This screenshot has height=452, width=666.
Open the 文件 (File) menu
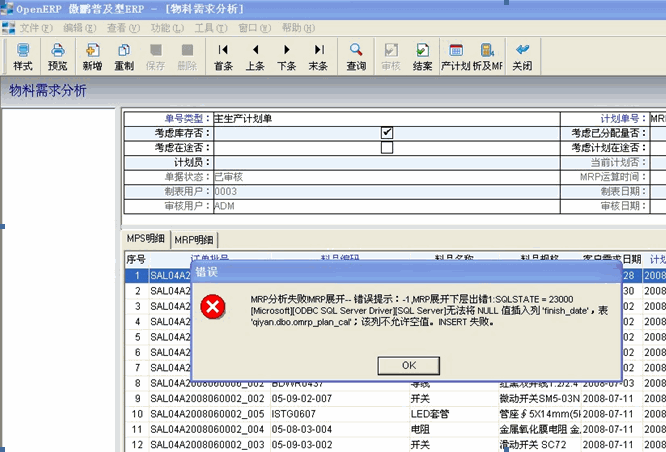point(35,27)
